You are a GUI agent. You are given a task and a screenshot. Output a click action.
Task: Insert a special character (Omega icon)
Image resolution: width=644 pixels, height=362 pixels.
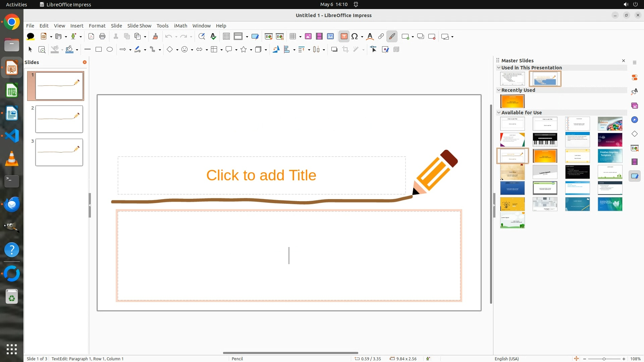pyautogui.click(x=355, y=37)
